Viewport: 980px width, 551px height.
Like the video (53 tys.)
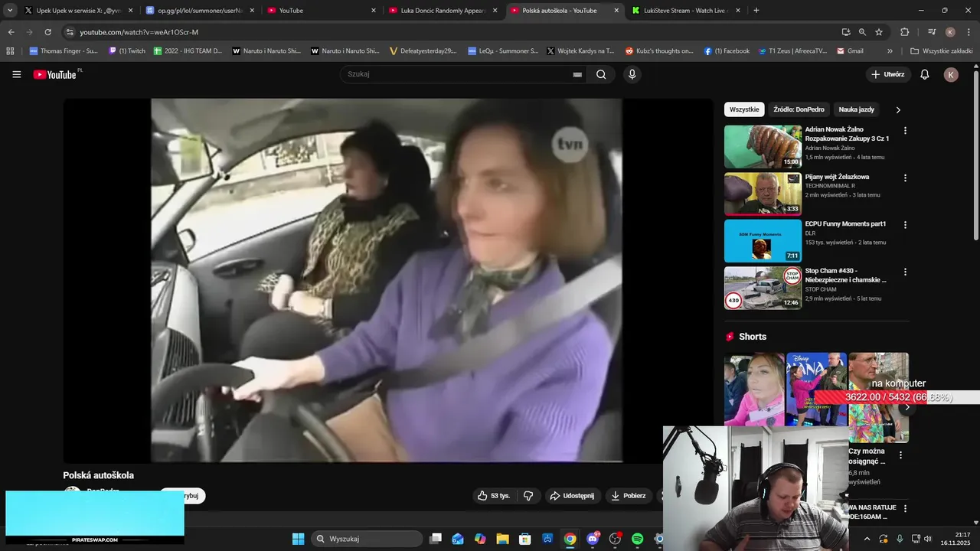coord(494,496)
